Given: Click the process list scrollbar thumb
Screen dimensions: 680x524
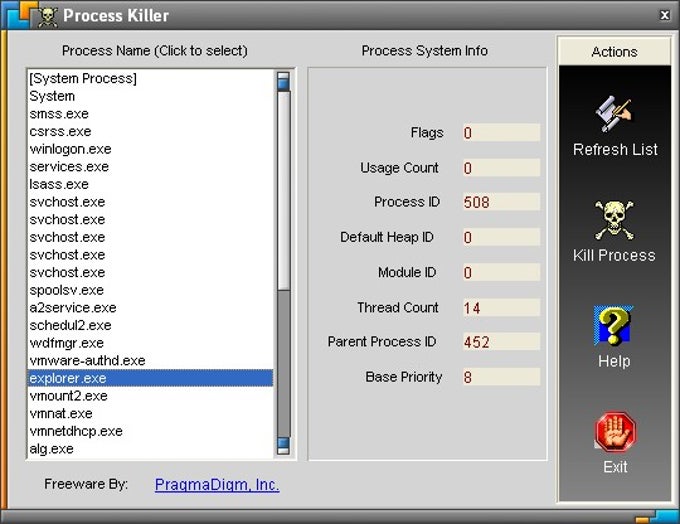Looking at the screenshot, I should (x=284, y=191).
